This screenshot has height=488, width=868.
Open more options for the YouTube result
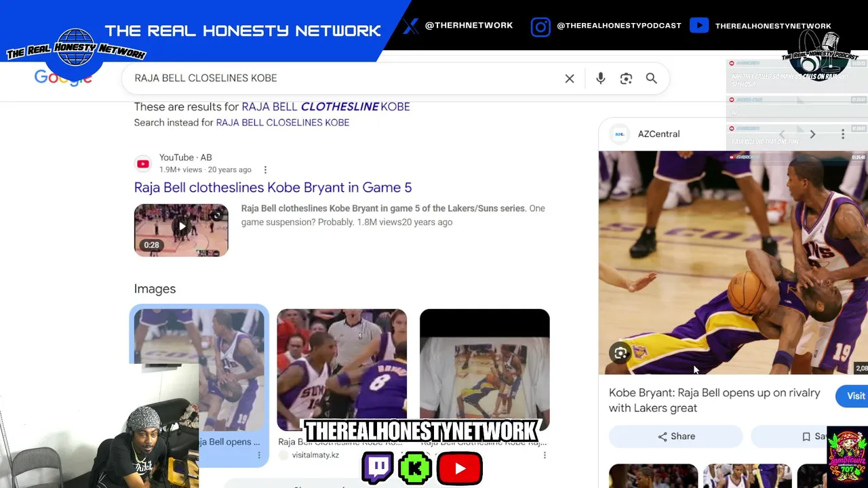tap(265, 170)
